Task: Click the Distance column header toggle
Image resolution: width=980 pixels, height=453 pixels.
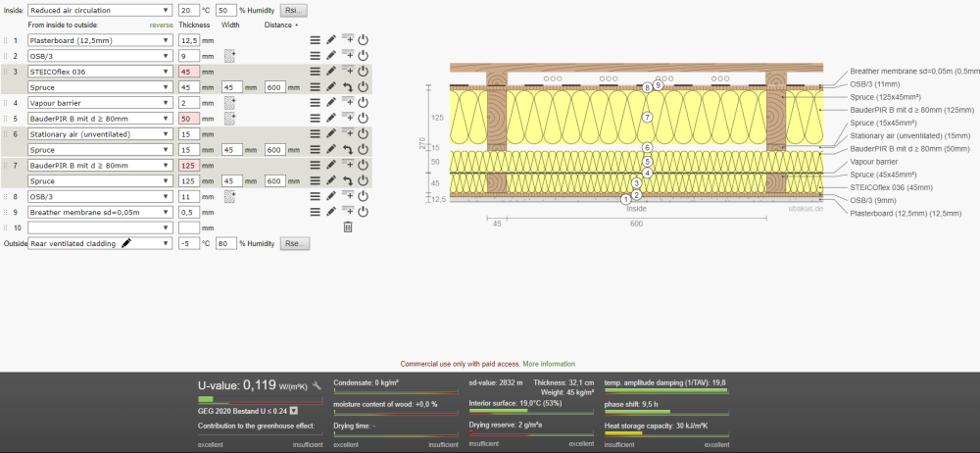Action: click(280, 25)
